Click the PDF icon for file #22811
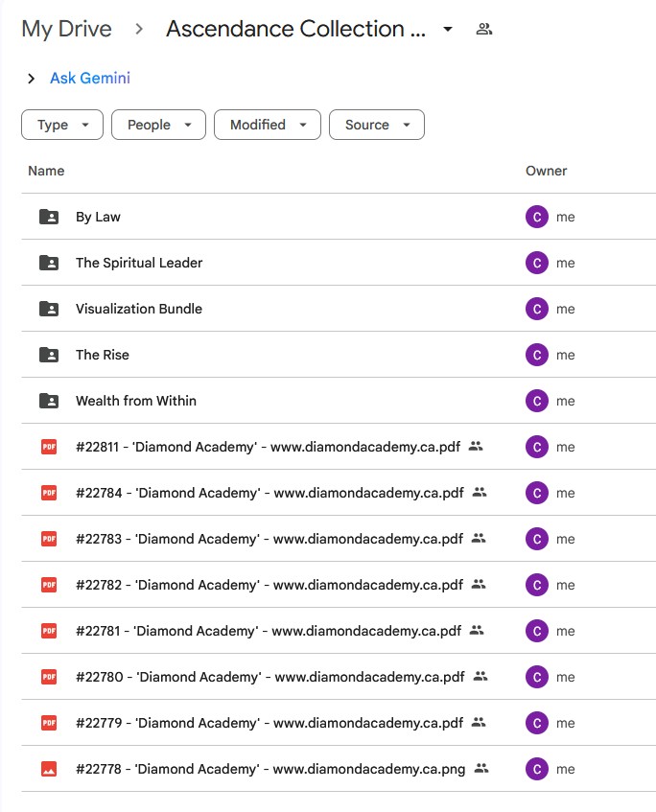 pyautogui.click(x=49, y=447)
